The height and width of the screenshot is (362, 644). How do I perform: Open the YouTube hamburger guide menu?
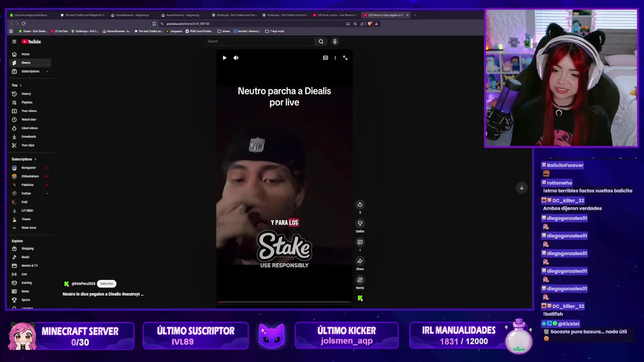point(14,42)
